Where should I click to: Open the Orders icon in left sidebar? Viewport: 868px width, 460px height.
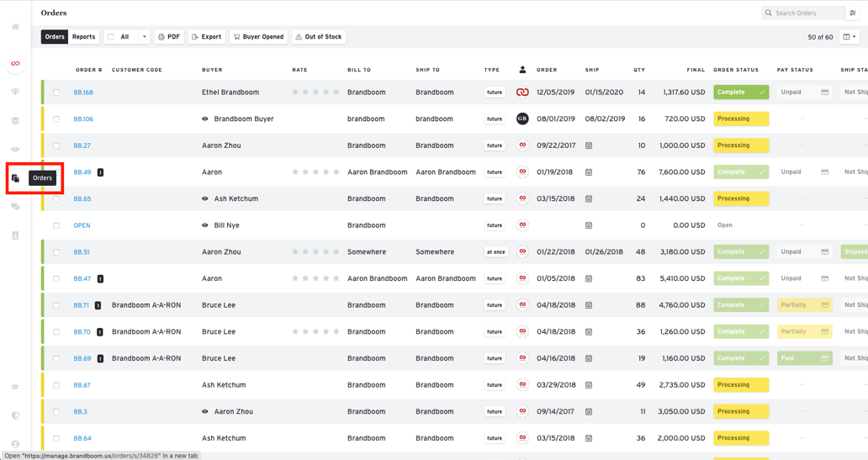15,178
